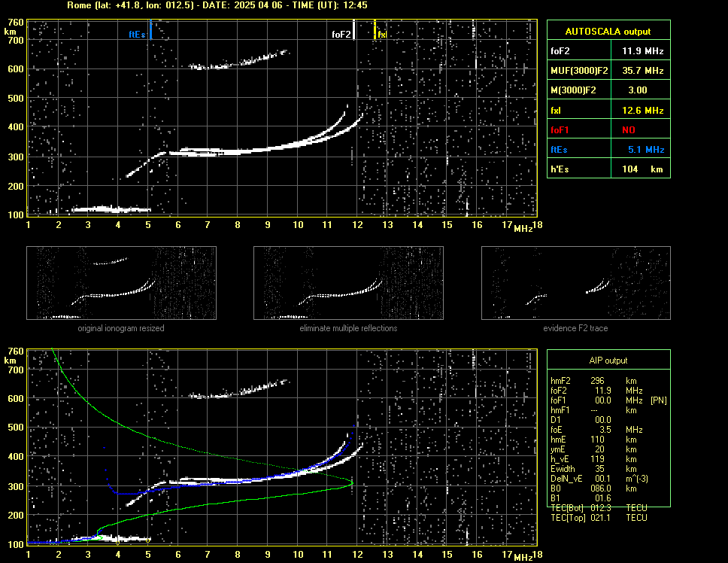Click the 'foE 3.5 MHz' row in AIP output

[x=596, y=430]
